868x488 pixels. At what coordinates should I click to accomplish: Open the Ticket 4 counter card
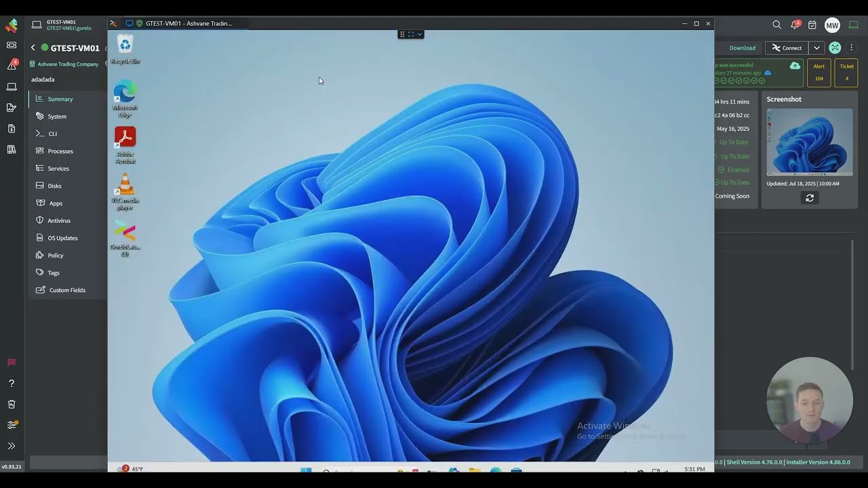click(847, 73)
